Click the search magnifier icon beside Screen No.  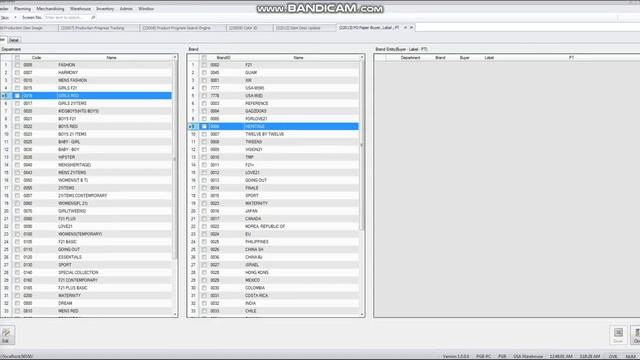93,18
